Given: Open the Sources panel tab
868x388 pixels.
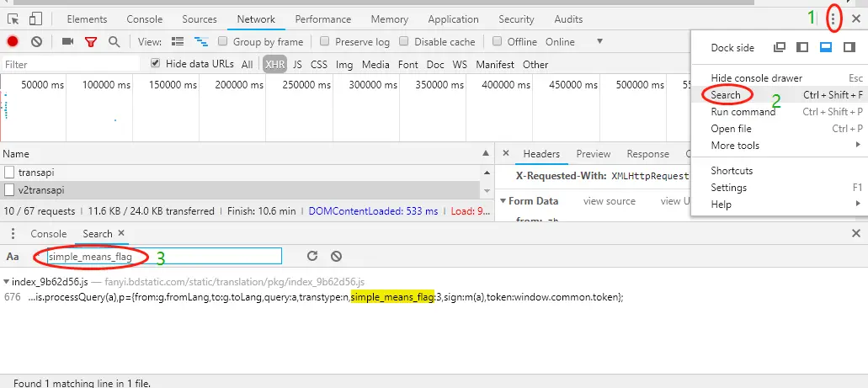Looking at the screenshot, I should click(200, 19).
